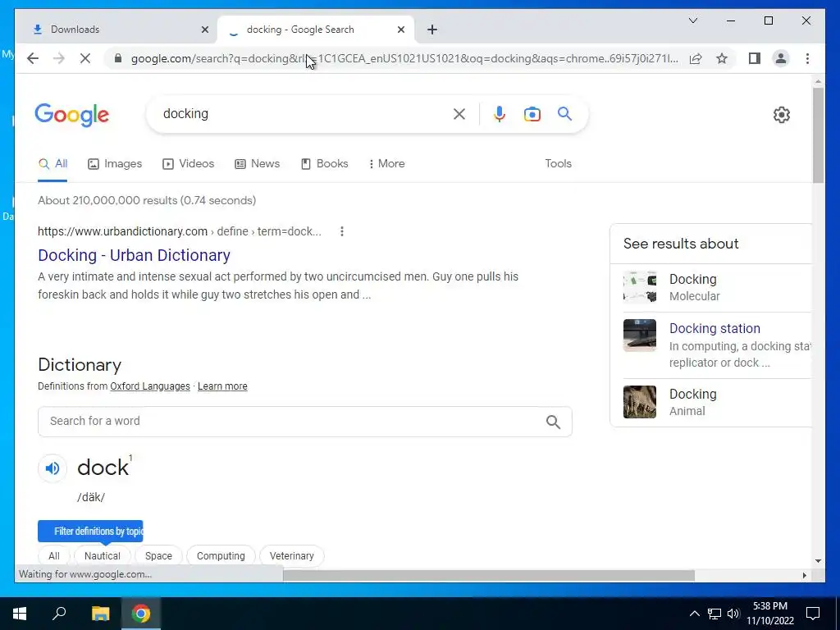
Task: Click the blue magnifier search button
Action: (x=564, y=113)
